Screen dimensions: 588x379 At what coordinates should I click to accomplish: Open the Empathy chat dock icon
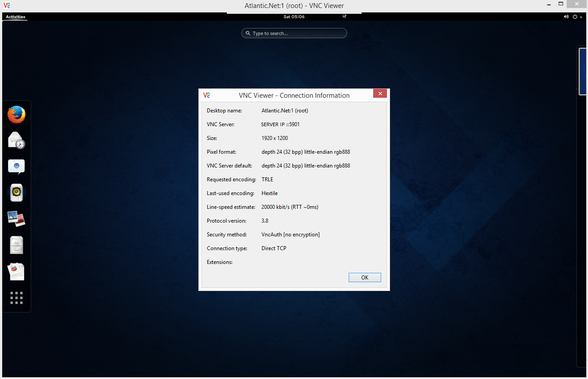(16, 167)
